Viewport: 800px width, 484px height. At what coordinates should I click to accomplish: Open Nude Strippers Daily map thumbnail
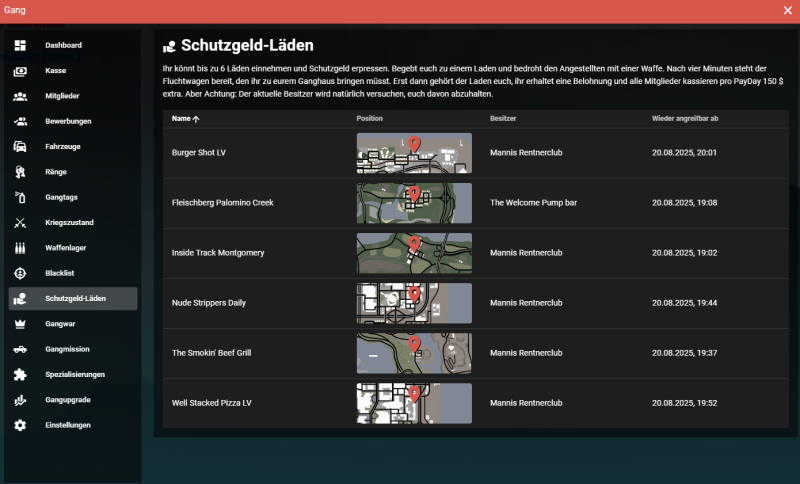click(414, 303)
